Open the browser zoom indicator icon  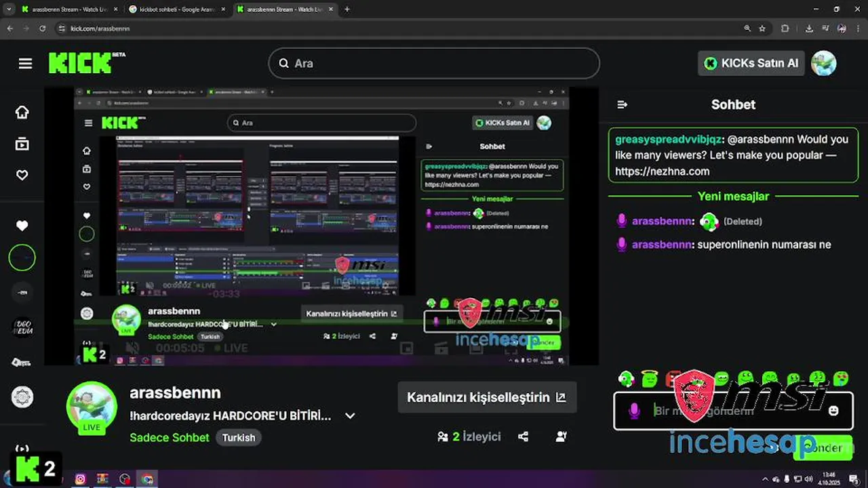click(x=747, y=28)
